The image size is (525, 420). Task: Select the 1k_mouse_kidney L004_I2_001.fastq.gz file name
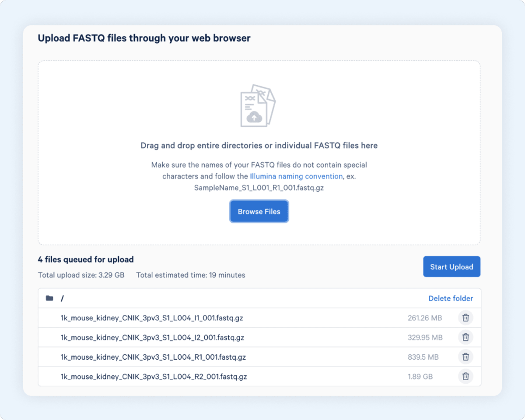[x=152, y=337]
